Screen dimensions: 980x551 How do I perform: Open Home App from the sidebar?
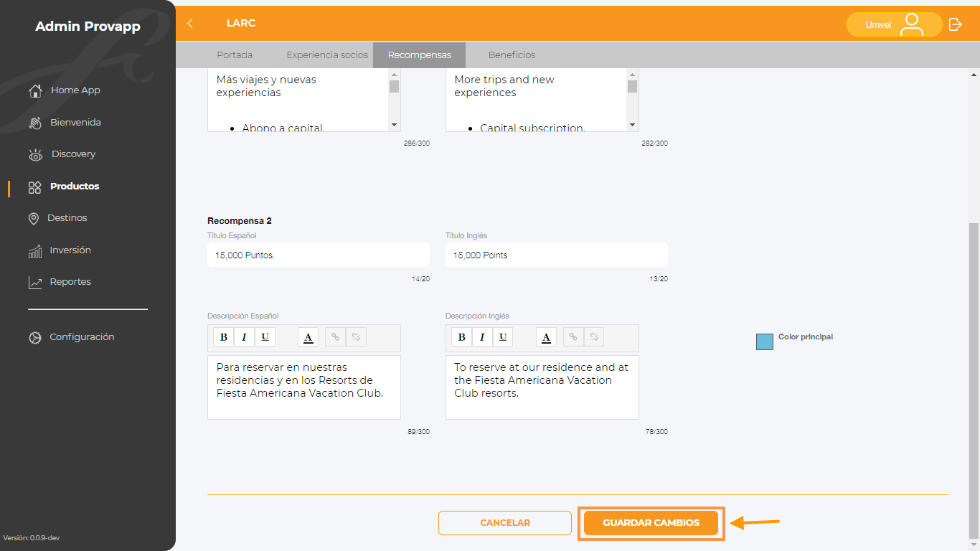tap(65, 90)
